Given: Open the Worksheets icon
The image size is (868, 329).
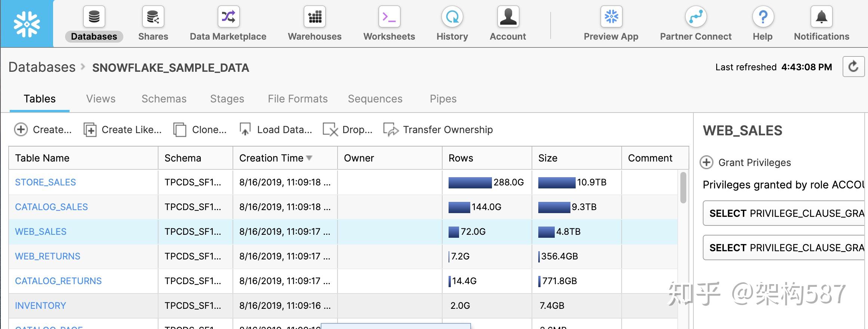Looking at the screenshot, I should point(389,17).
